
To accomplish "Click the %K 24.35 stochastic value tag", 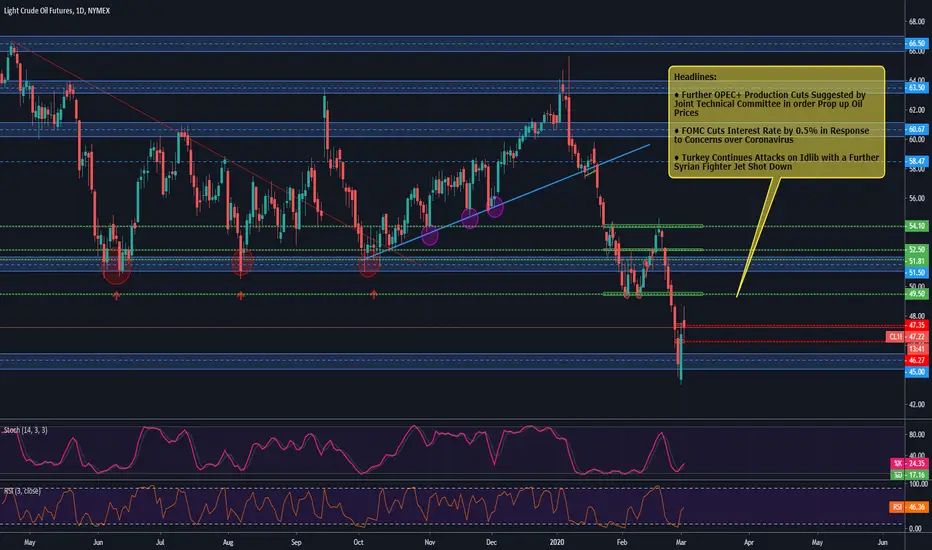I will 908,463.
